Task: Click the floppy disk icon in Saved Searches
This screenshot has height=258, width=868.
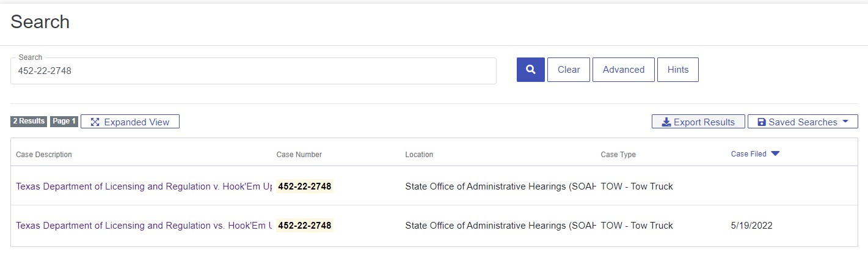Action: (x=761, y=122)
